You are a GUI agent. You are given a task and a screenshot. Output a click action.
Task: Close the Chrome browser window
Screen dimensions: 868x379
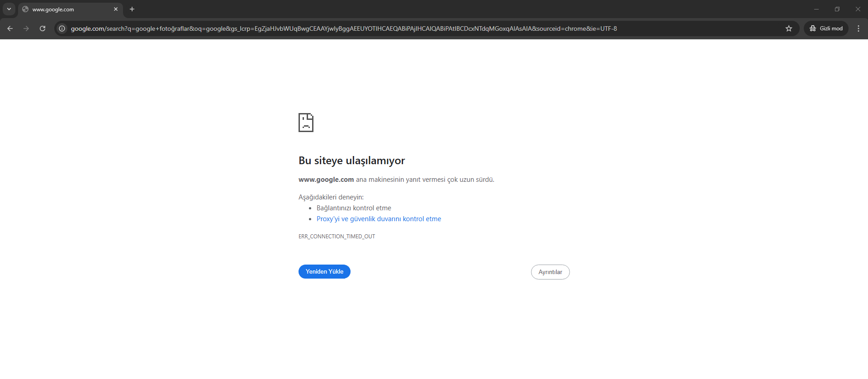coord(858,9)
